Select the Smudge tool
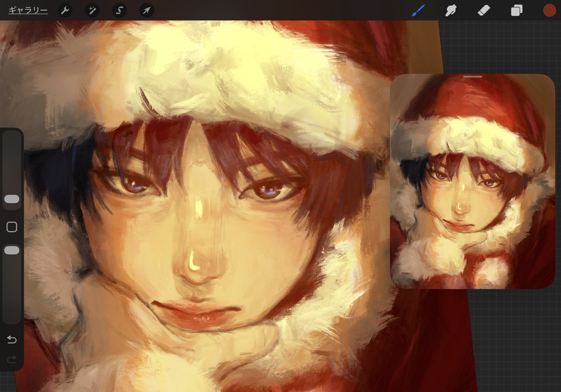Screen dimensions: 561x392 click(x=451, y=10)
